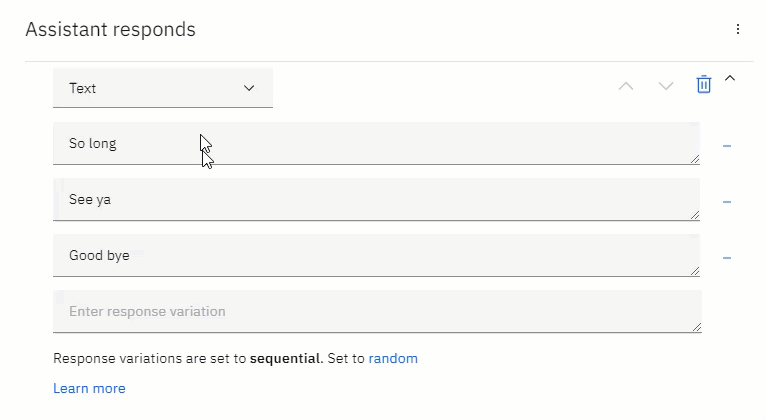Click resize handle of "See ya" field
This screenshot has height=420, width=766.
click(x=695, y=215)
